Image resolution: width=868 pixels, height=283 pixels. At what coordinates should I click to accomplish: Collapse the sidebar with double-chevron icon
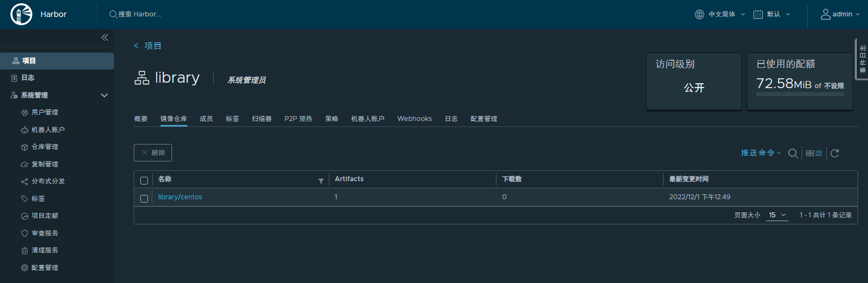pyautogui.click(x=105, y=37)
